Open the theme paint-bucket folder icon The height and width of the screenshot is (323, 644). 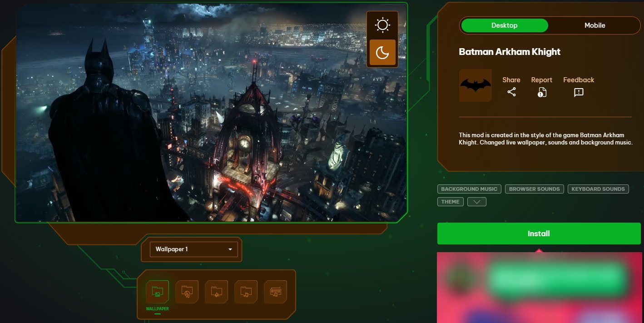tap(216, 292)
